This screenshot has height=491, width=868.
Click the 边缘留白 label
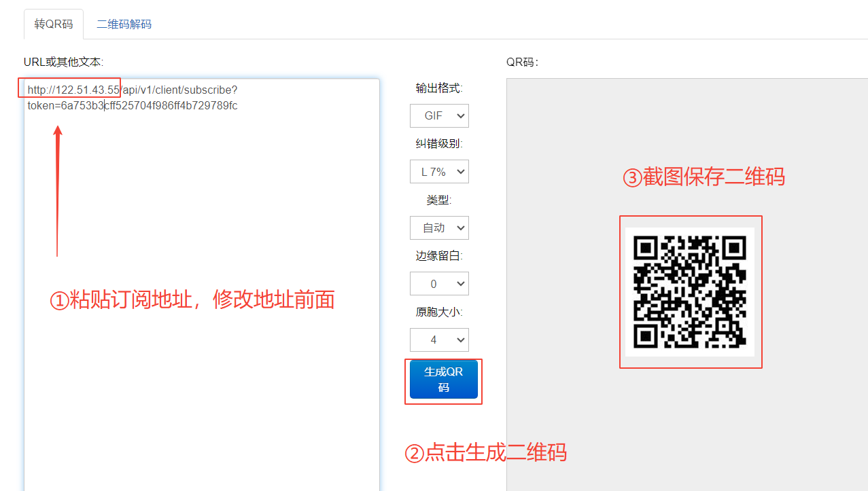pyautogui.click(x=439, y=256)
